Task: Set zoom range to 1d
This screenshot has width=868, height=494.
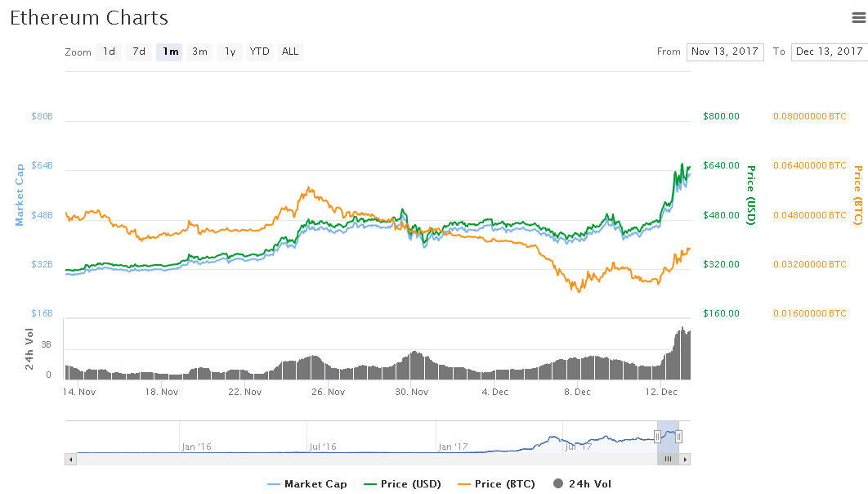Action: (109, 52)
